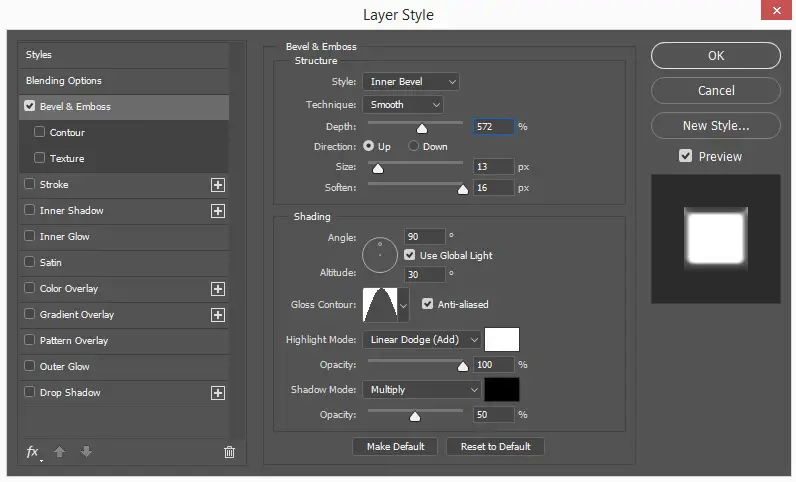Move effect up with the up arrow
The image size is (796, 482).
click(x=59, y=452)
